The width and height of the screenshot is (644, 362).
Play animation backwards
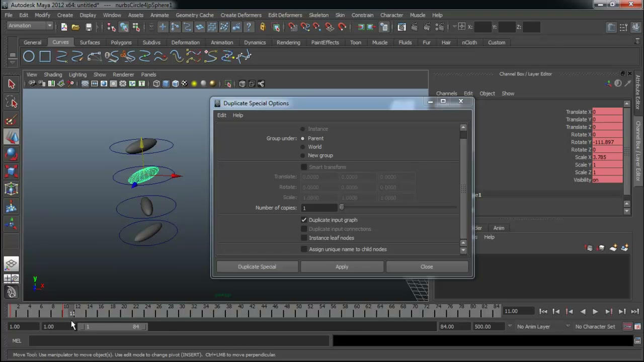point(583,312)
